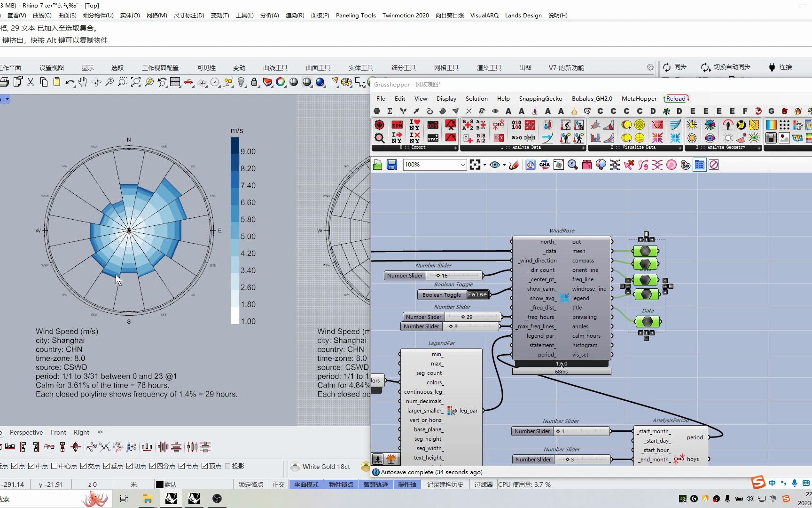Click the red car icon in Rhino toolbar

pyautogui.click(x=188, y=82)
